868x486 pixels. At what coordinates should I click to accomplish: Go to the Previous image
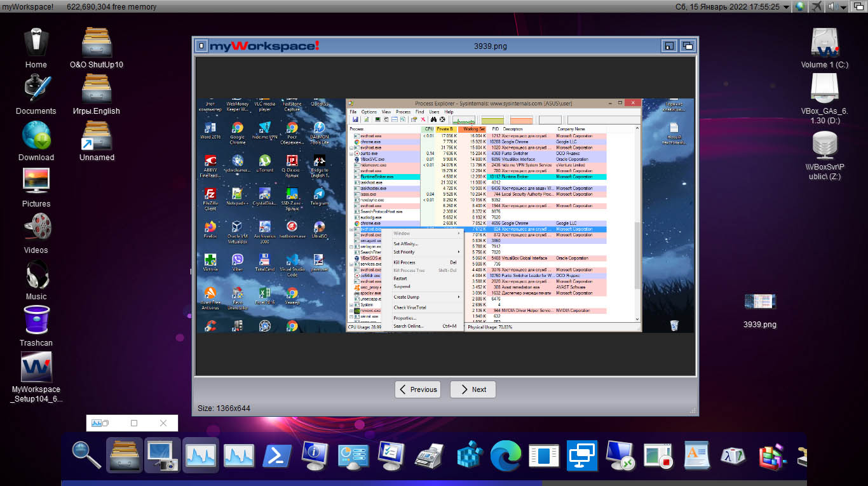click(x=417, y=389)
